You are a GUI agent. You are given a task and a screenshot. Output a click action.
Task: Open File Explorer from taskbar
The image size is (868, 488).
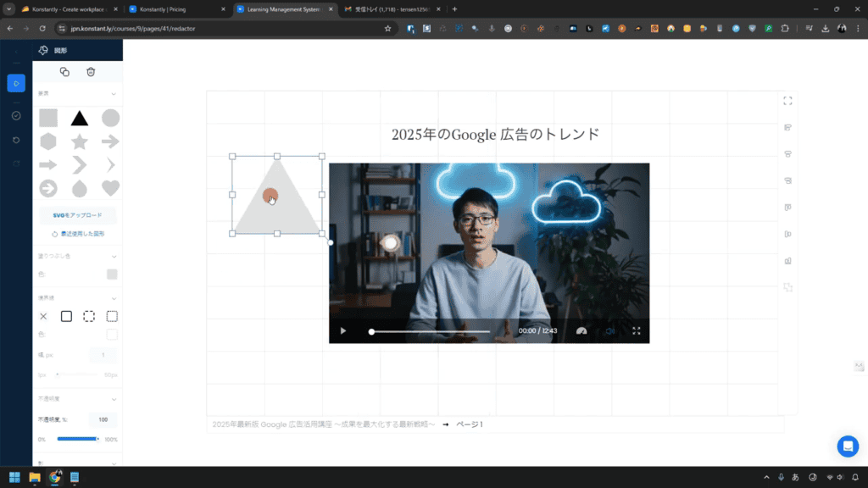(x=35, y=477)
